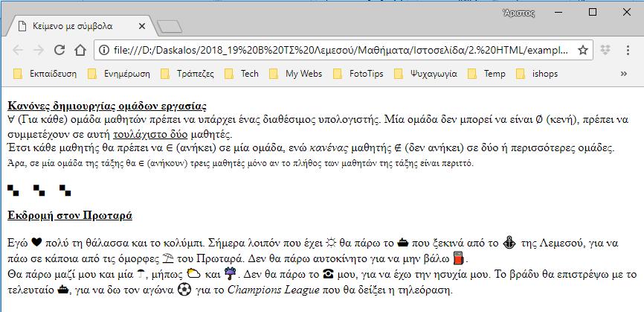The width and height of the screenshot is (644, 312).
Task: Open the Ενημέρωση bookmark folder
Action: pos(119,74)
